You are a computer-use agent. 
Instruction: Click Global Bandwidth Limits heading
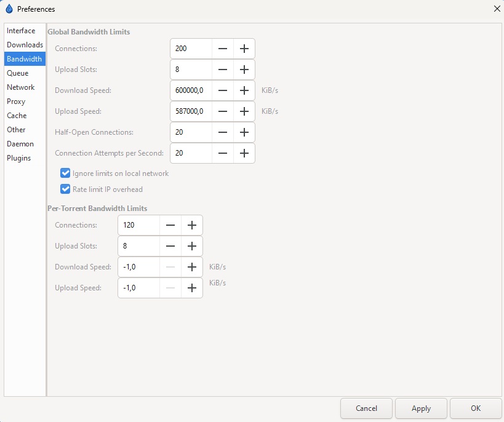tap(89, 32)
